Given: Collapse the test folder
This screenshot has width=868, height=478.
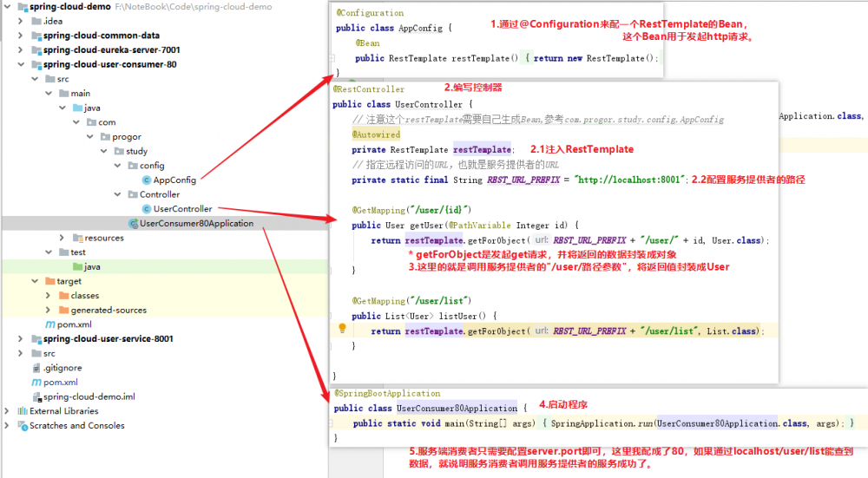Looking at the screenshot, I should (49, 252).
